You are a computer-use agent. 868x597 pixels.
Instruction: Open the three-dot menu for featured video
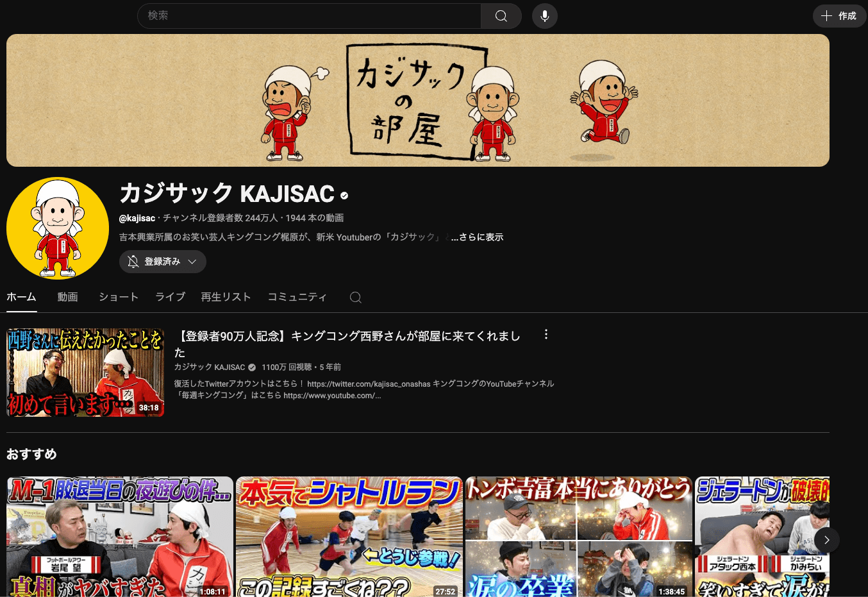tap(546, 335)
